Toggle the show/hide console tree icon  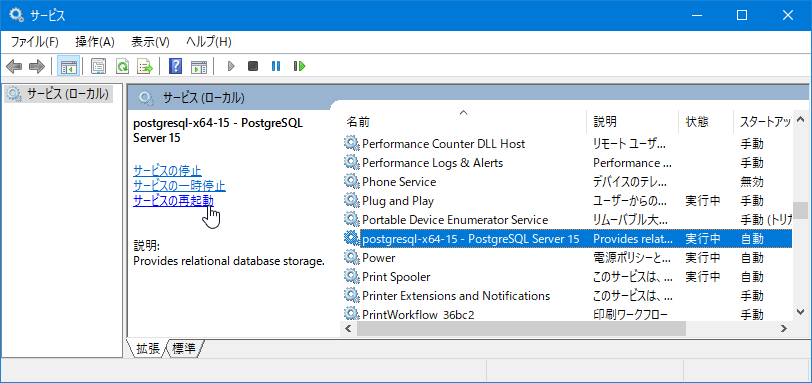(68, 66)
